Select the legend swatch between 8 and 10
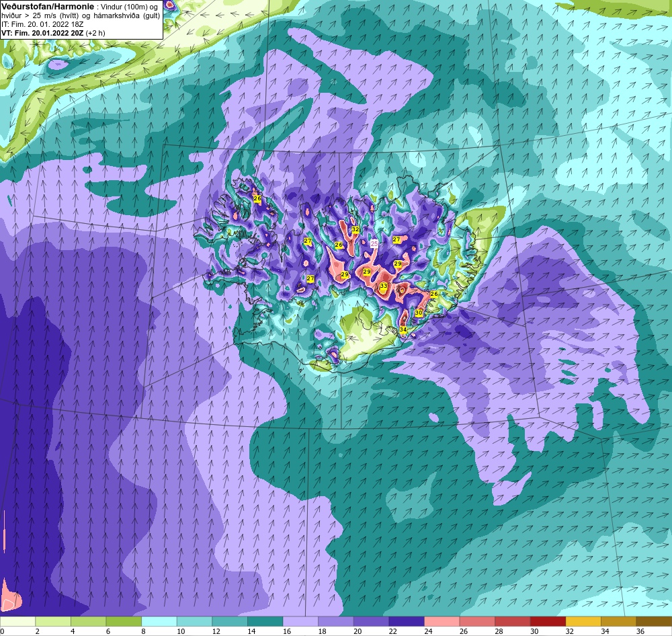This screenshot has width=672, height=636. 159,621
